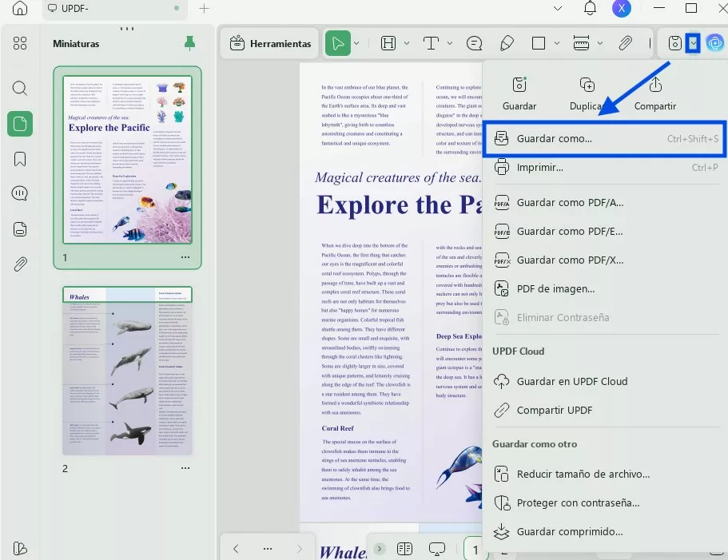
Task: Expand the save options dropdown arrow
Action: click(693, 43)
